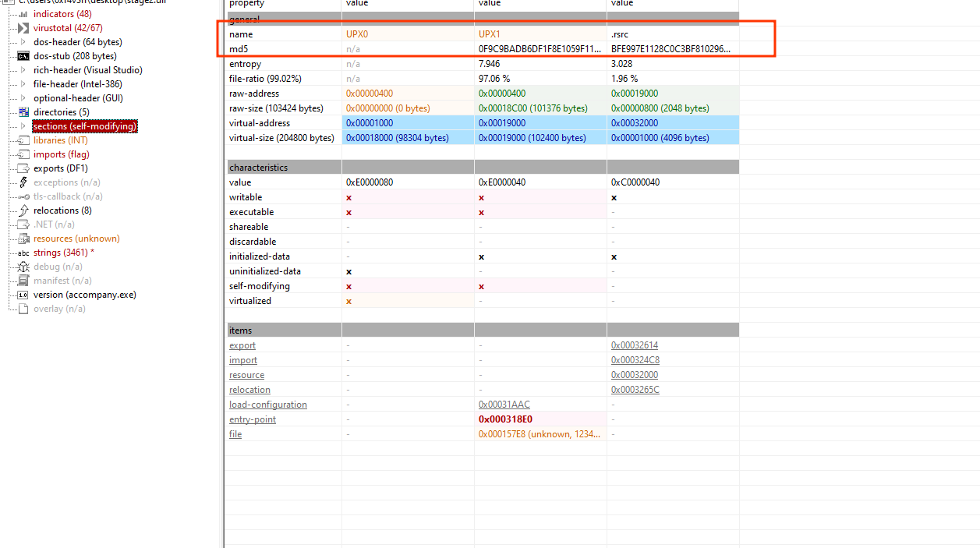Select imports (flag) tree item
The width and height of the screenshot is (980, 548).
point(61,154)
